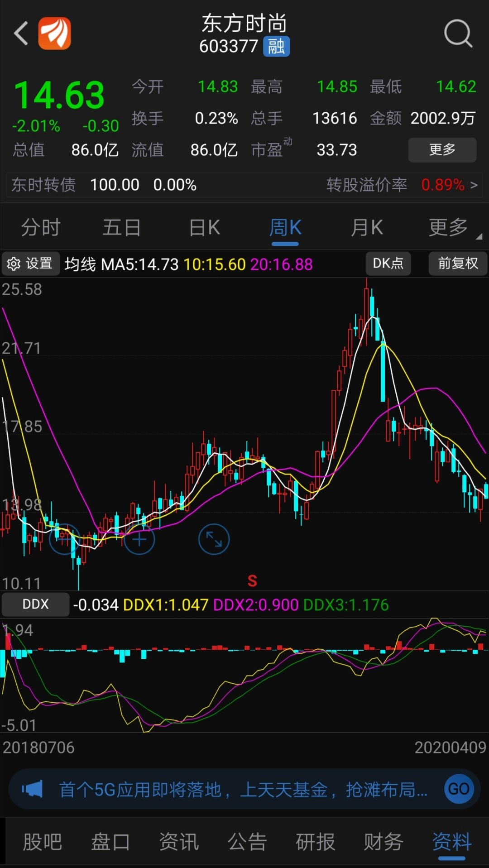Tap the yellow 10:15.60 MA value
Viewport: 489px width, 868px height.
(215, 264)
